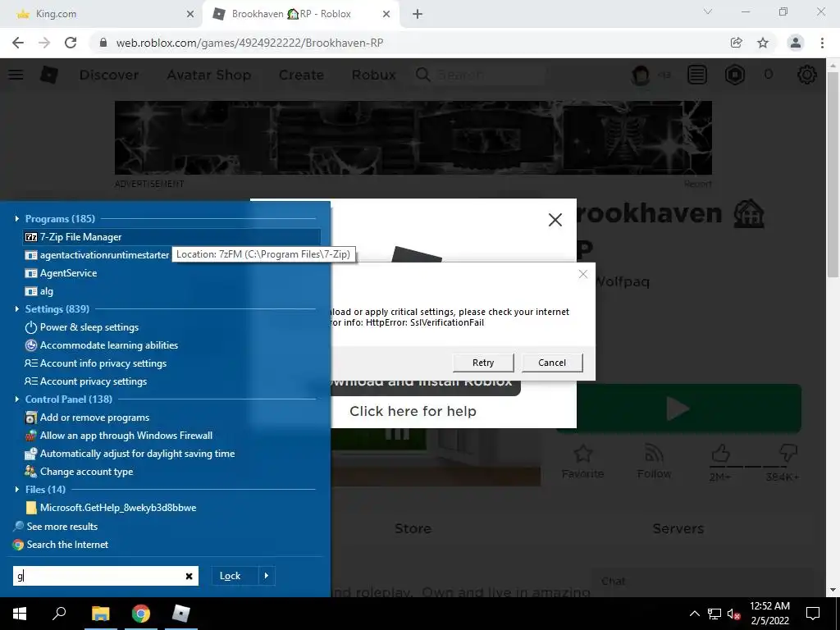
Task: Reload the Roblox page
Action: coord(71,43)
